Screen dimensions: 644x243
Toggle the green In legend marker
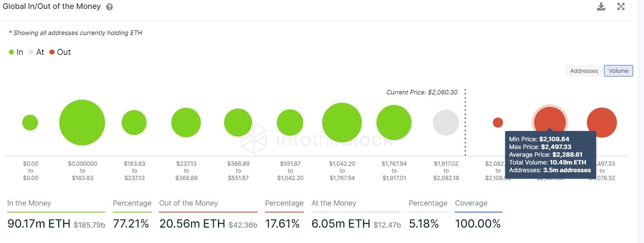point(11,52)
